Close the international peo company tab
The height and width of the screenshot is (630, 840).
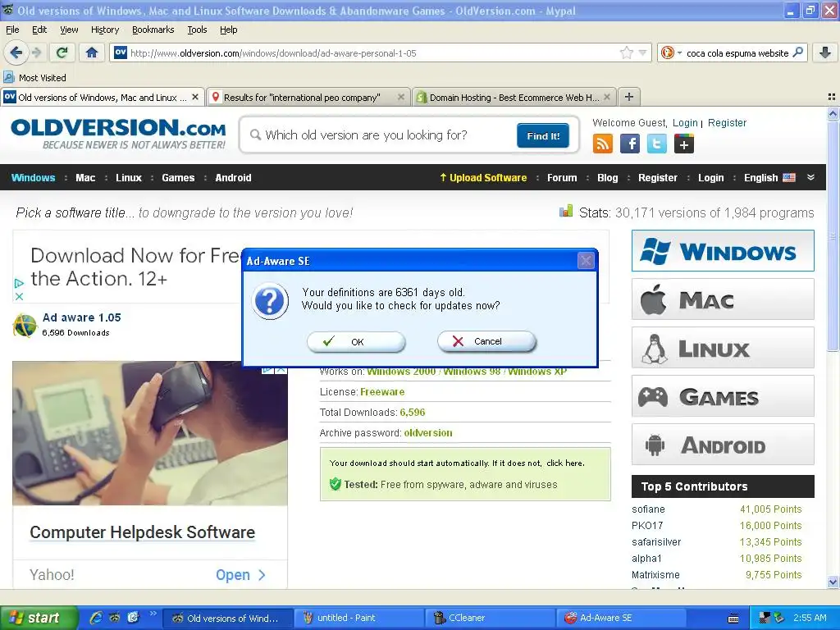(400, 97)
